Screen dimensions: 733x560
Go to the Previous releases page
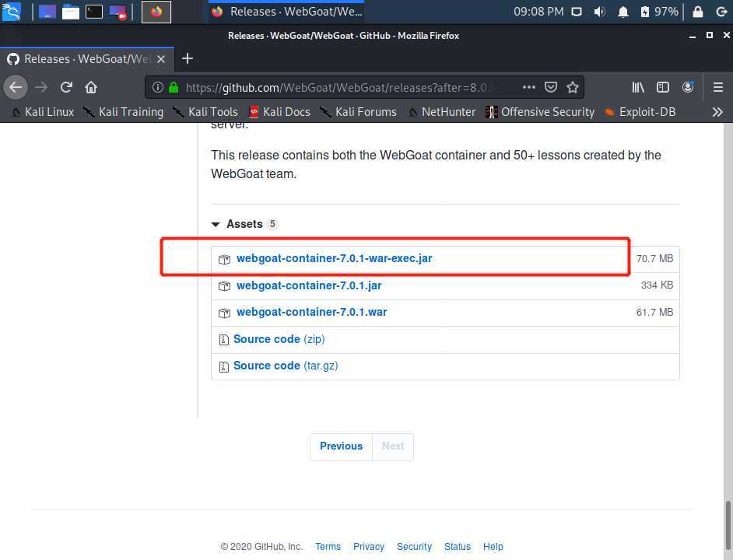point(342,446)
